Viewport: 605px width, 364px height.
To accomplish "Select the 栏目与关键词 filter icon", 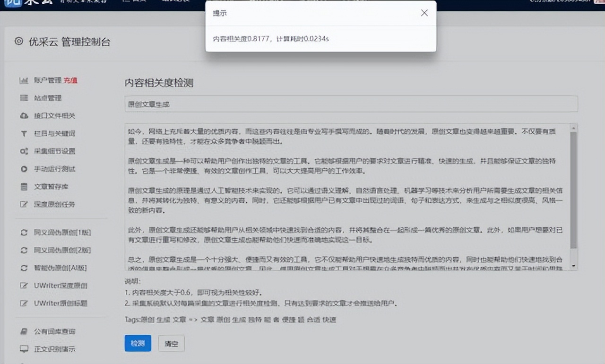I will 24,133.
